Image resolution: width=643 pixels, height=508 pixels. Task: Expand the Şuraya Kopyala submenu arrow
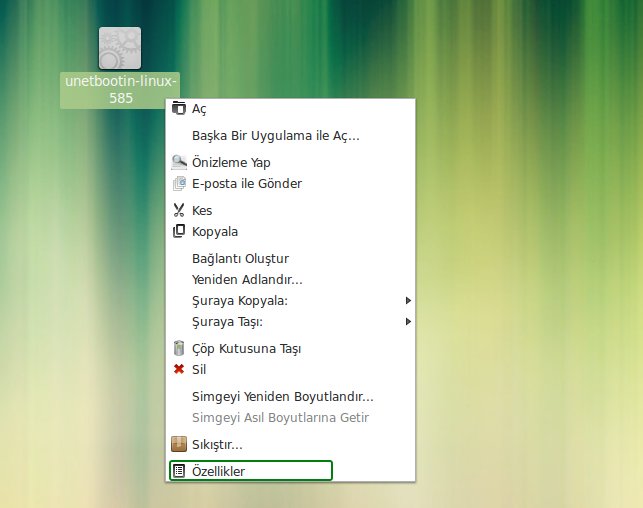click(408, 301)
